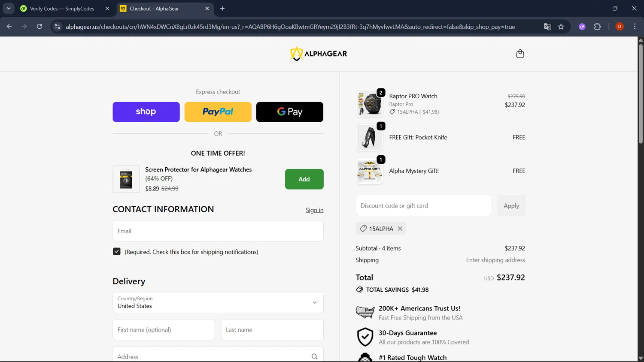The width and height of the screenshot is (644, 362).
Task: Click the Email input field
Action: (218, 231)
